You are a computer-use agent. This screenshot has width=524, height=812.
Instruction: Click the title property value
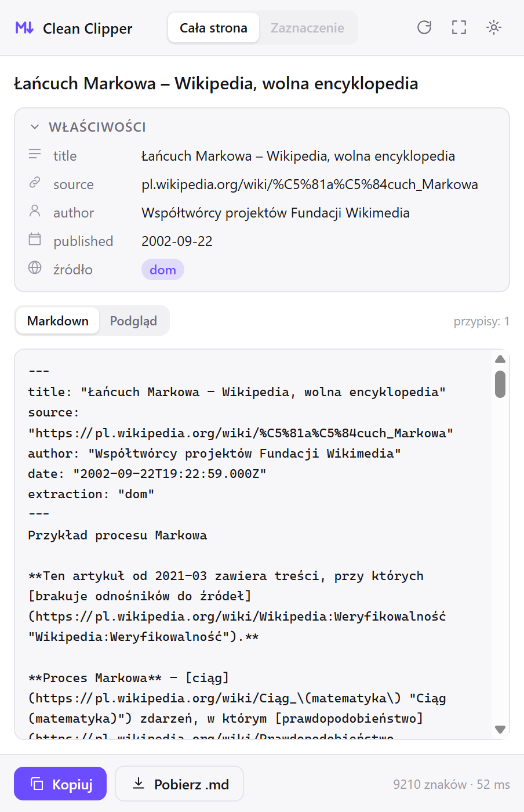[298, 156]
